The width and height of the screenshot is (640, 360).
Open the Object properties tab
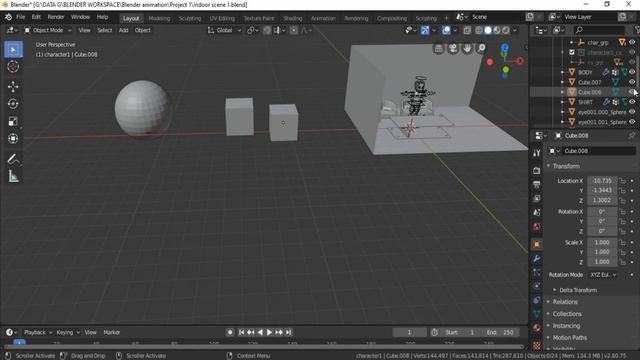tap(536, 244)
